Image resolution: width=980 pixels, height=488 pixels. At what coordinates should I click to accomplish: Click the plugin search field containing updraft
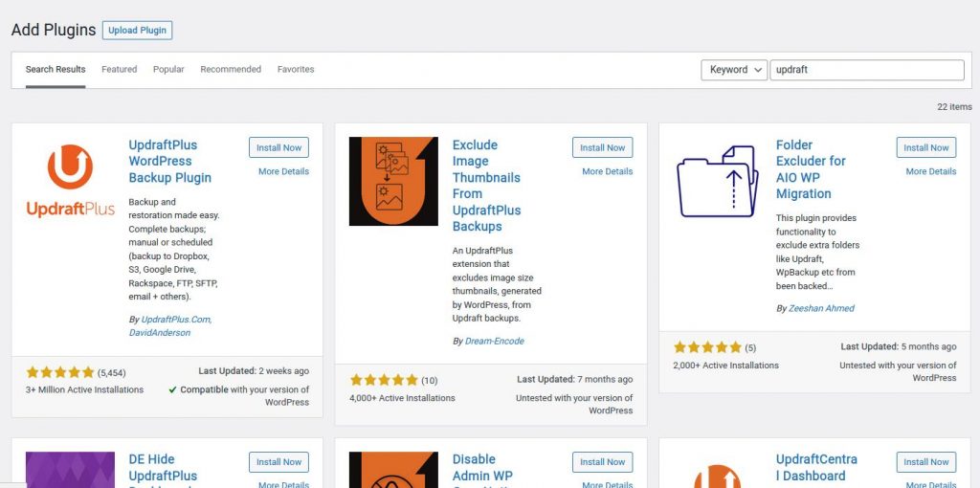pyautogui.click(x=867, y=70)
